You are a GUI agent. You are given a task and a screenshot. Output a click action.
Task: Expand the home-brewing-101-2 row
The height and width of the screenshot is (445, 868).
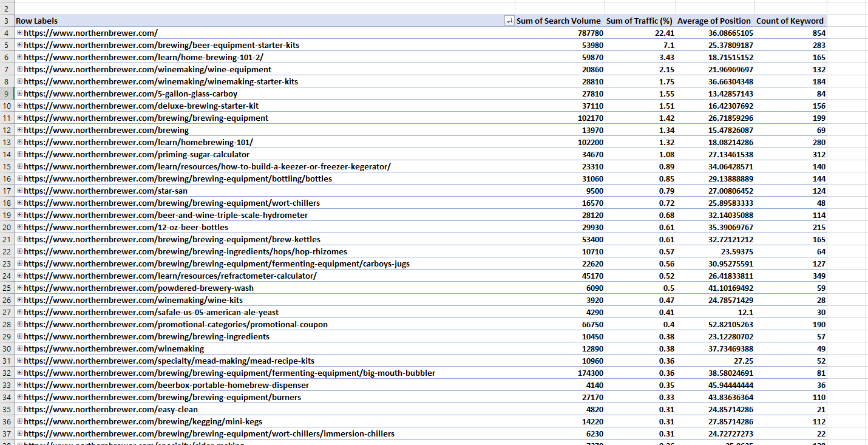pyautogui.click(x=18, y=57)
